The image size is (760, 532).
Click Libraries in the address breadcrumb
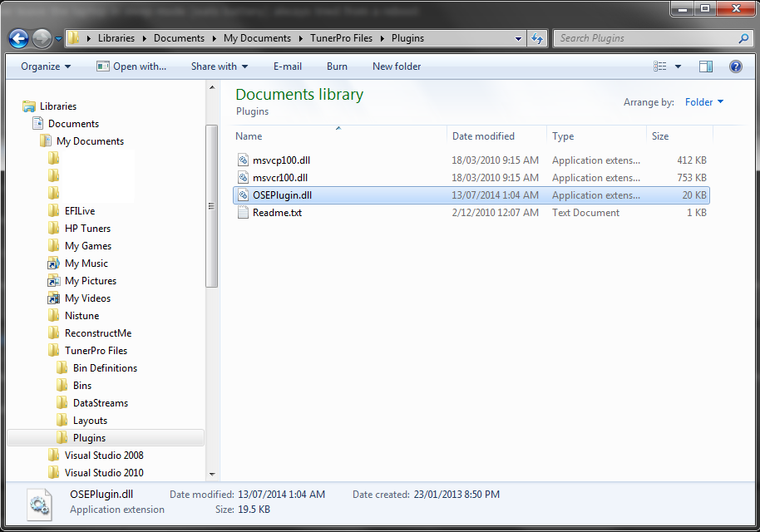tap(116, 38)
